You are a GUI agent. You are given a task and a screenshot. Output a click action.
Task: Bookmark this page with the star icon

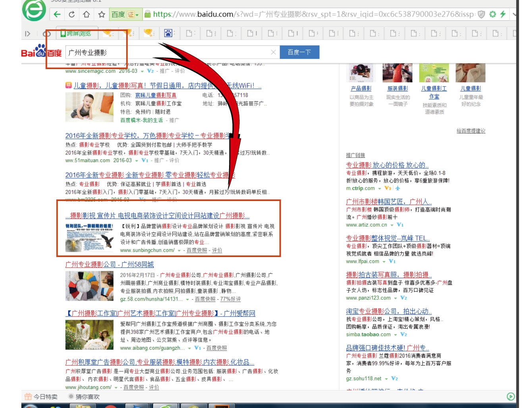[x=102, y=14]
